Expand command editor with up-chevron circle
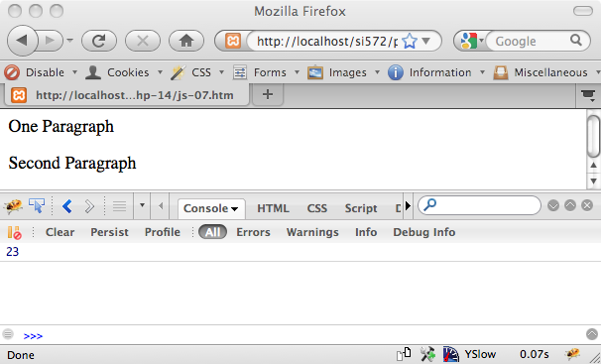 coord(592,334)
